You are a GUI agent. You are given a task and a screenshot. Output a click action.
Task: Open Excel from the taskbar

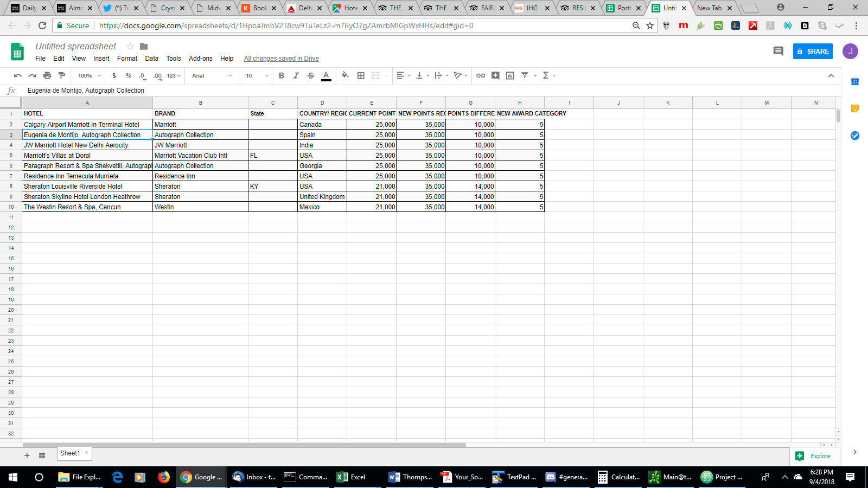[351, 477]
